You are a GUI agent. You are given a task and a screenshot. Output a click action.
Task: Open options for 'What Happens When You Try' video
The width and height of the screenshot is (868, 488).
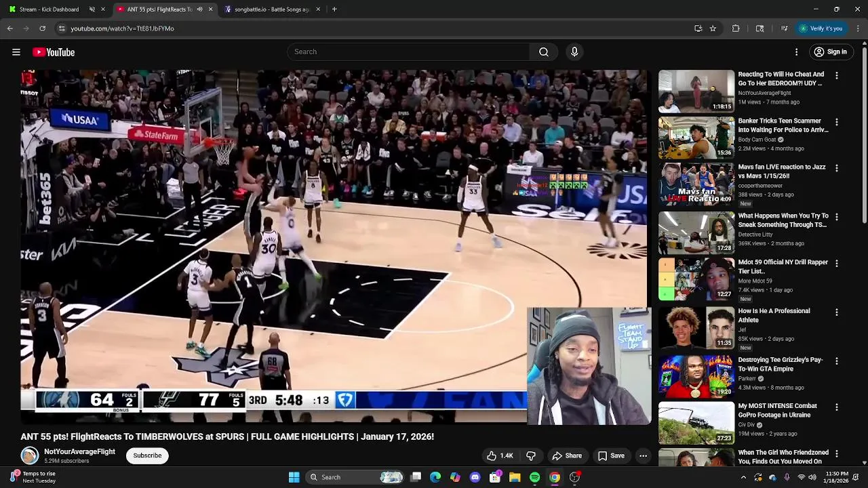click(x=836, y=217)
